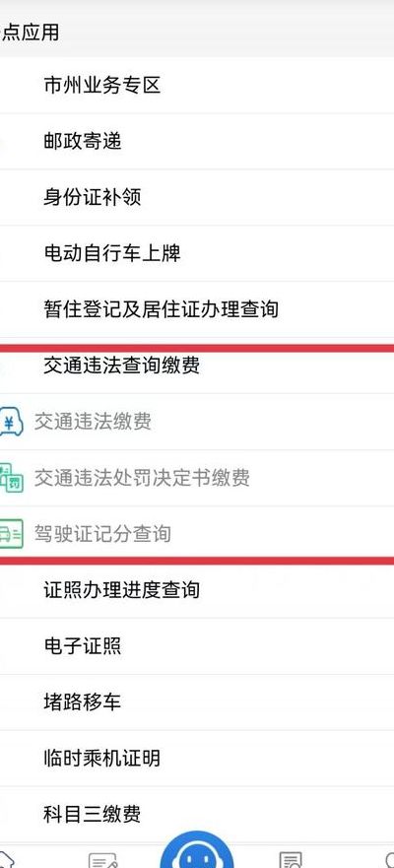Open 市州业务专区
The image size is (394, 868).
(x=197, y=86)
